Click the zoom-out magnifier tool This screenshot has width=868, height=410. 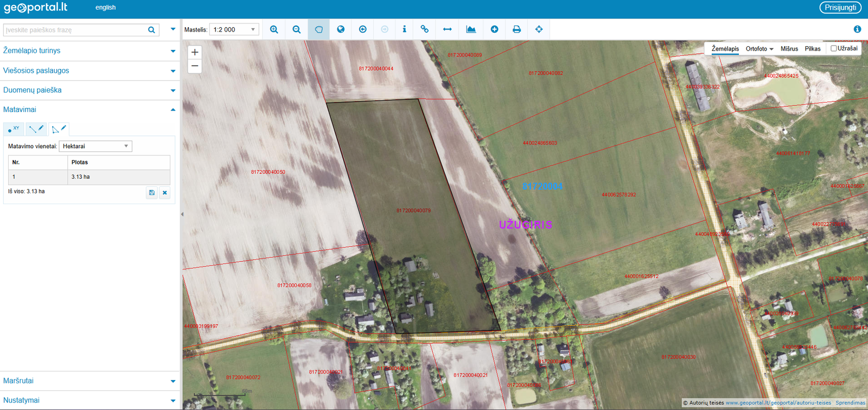click(296, 29)
